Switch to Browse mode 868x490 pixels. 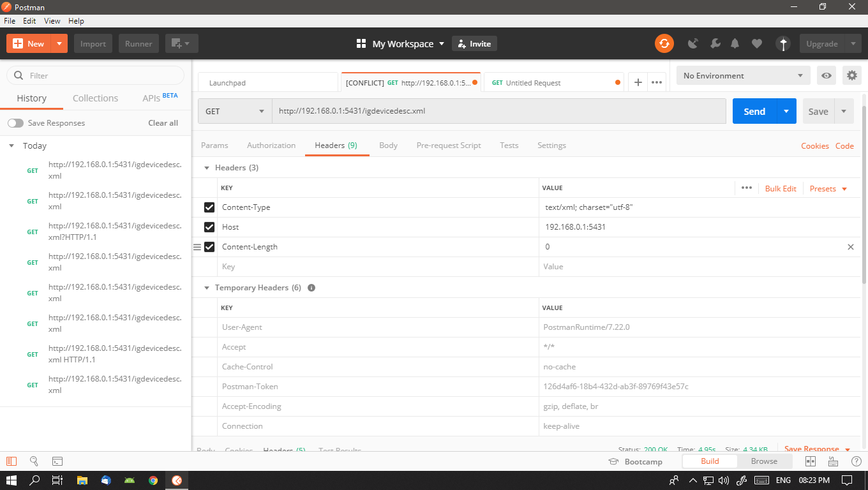click(x=764, y=461)
